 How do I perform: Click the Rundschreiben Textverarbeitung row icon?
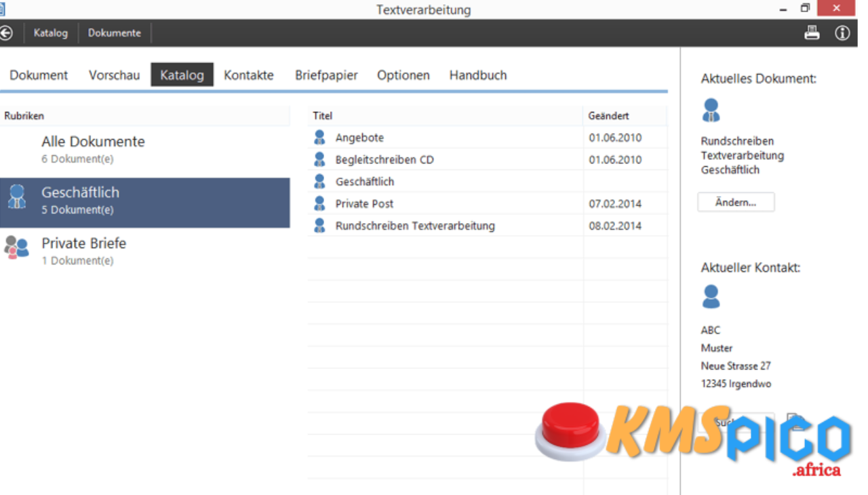tap(319, 225)
